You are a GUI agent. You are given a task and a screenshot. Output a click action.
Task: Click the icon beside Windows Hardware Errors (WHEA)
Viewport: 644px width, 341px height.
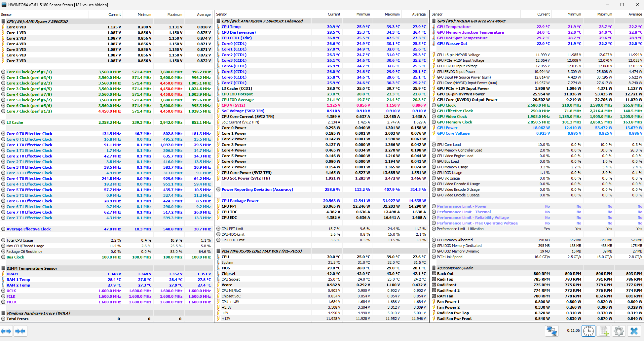[3, 313]
